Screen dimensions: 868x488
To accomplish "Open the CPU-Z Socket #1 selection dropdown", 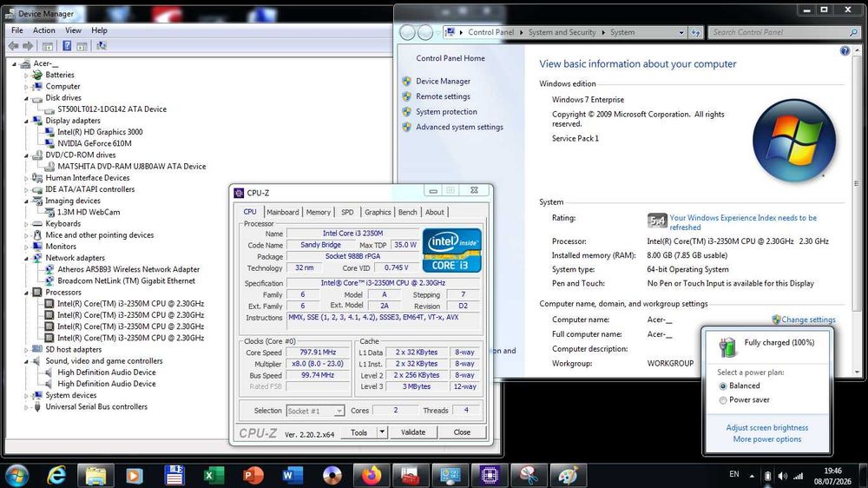I will coord(339,411).
